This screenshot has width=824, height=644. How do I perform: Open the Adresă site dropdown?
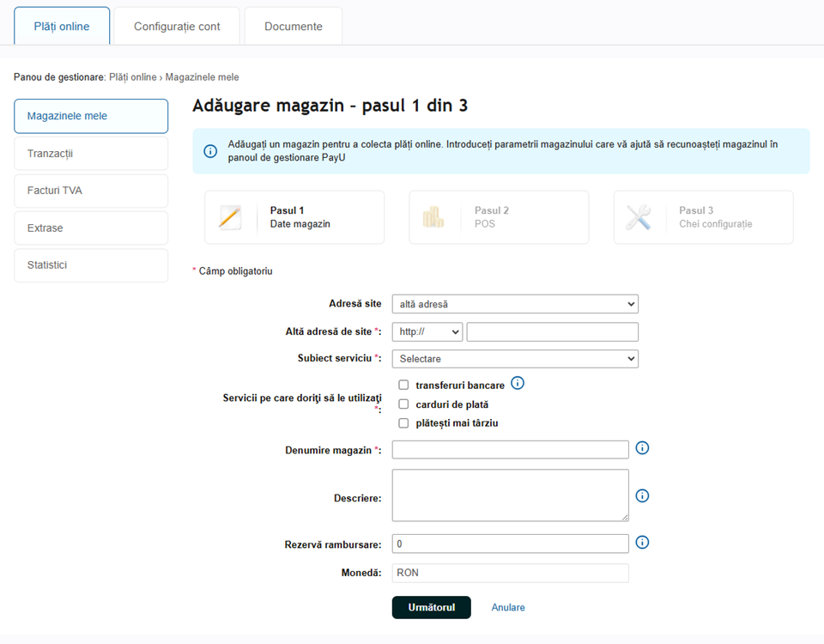point(514,304)
